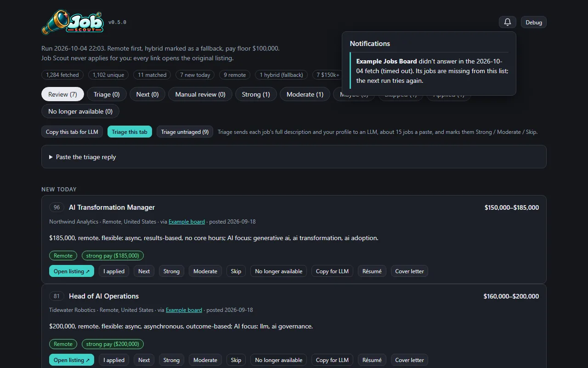Copy AI Transformation Manager for LLM
Image resolution: width=588 pixels, height=368 pixels.
coord(332,271)
